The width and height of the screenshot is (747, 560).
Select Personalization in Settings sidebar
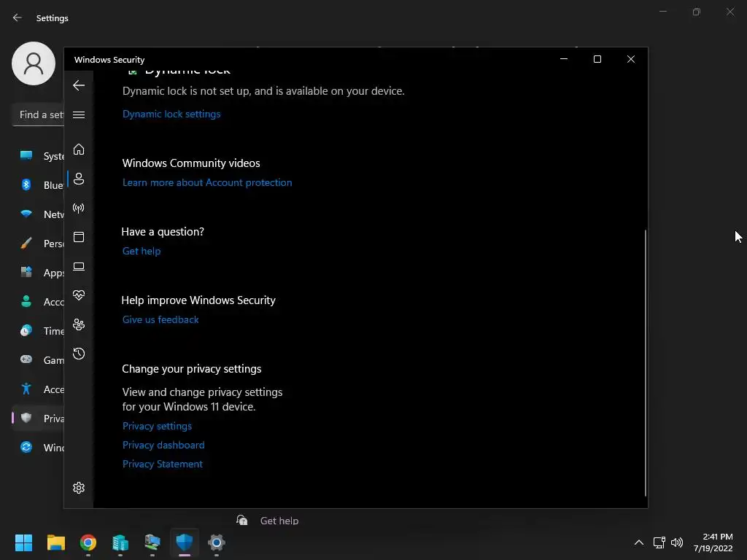pyautogui.click(x=38, y=244)
